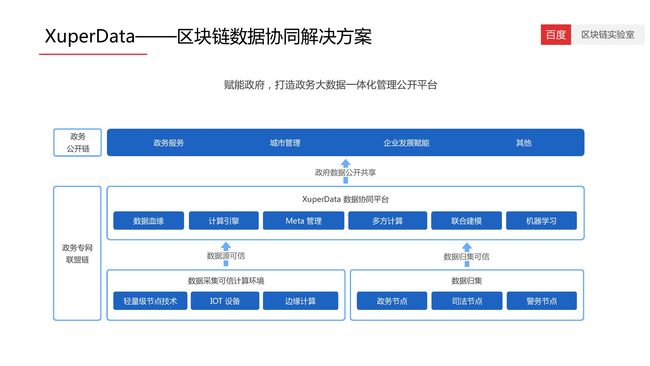Screen dimensions: 650x366
Task: Click the 区块链实验室 label
Action: point(608,35)
